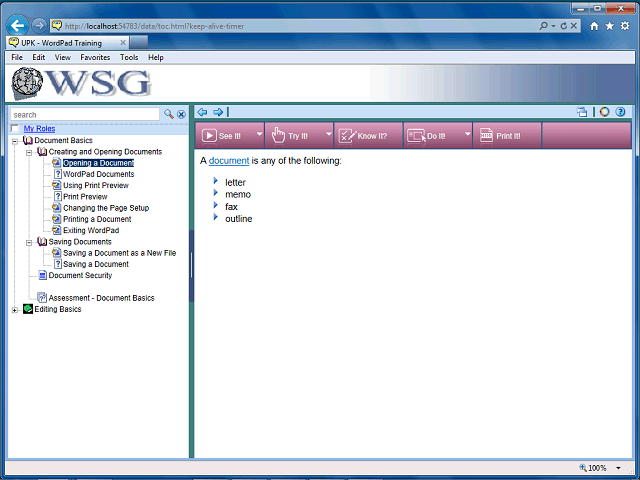The width and height of the screenshot is (640, 480).
Task: Click the zoom magnifier icon in status bar
Action: (583, 468)
